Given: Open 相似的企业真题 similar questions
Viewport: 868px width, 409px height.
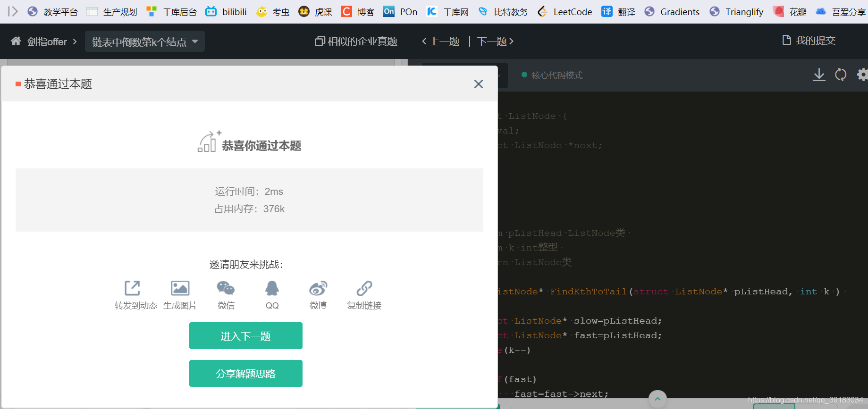Looking at the screenshot, I should 356,42.
